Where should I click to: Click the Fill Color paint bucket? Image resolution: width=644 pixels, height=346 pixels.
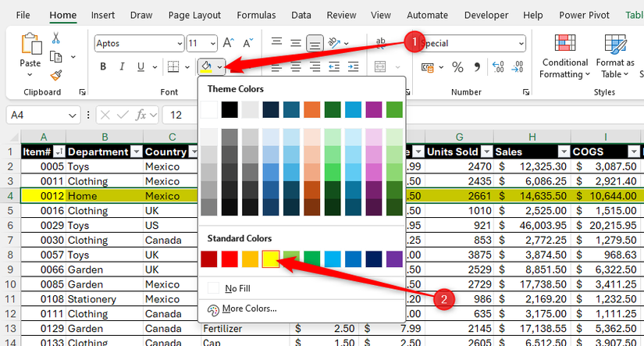point(208,67)
